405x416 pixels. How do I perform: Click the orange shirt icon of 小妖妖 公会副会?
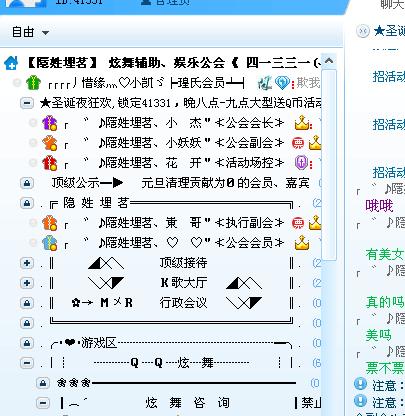pos(49,143)
